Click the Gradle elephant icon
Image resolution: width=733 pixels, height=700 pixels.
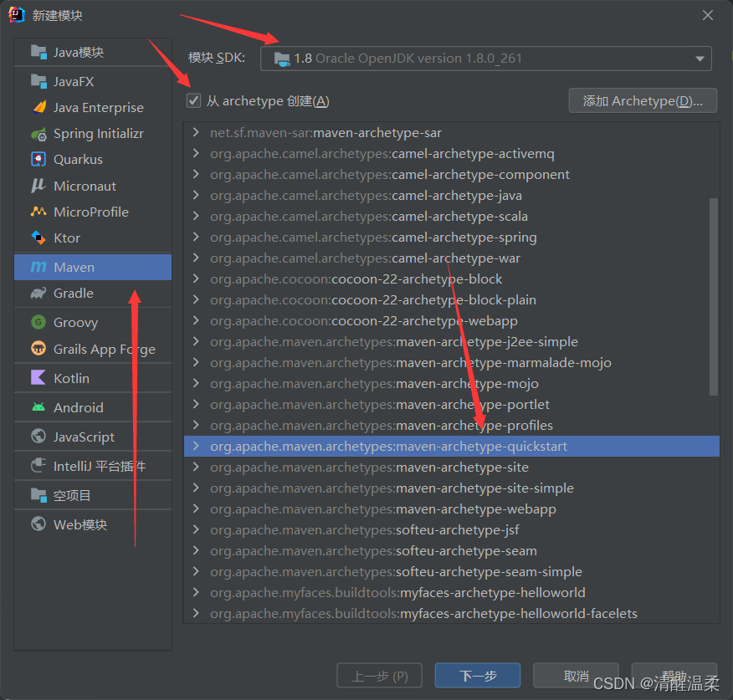tap(38, 293)
